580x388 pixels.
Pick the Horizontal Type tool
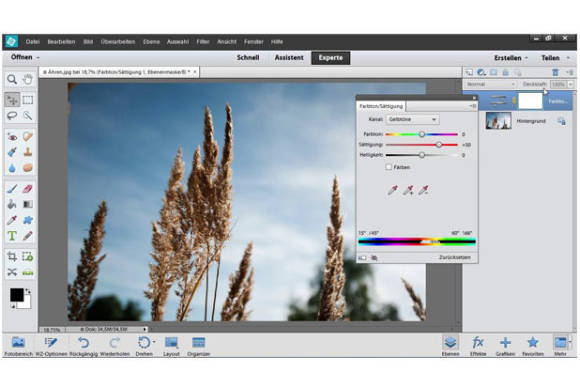pos(12,236)
